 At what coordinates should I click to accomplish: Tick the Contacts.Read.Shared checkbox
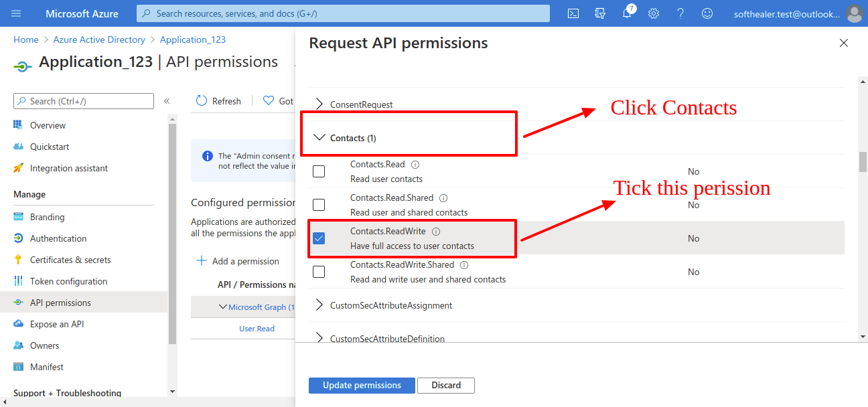tap(319, 205)
